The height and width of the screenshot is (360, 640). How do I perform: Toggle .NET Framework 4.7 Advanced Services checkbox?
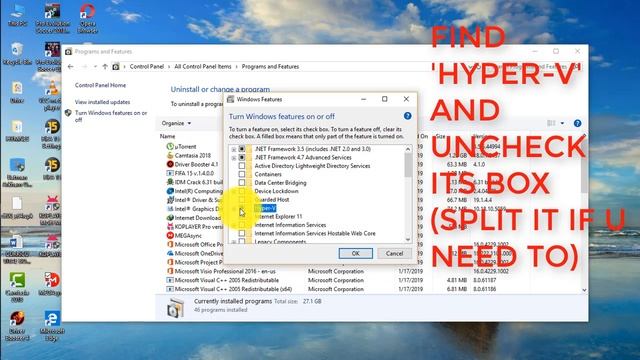[x=242, y=158]
